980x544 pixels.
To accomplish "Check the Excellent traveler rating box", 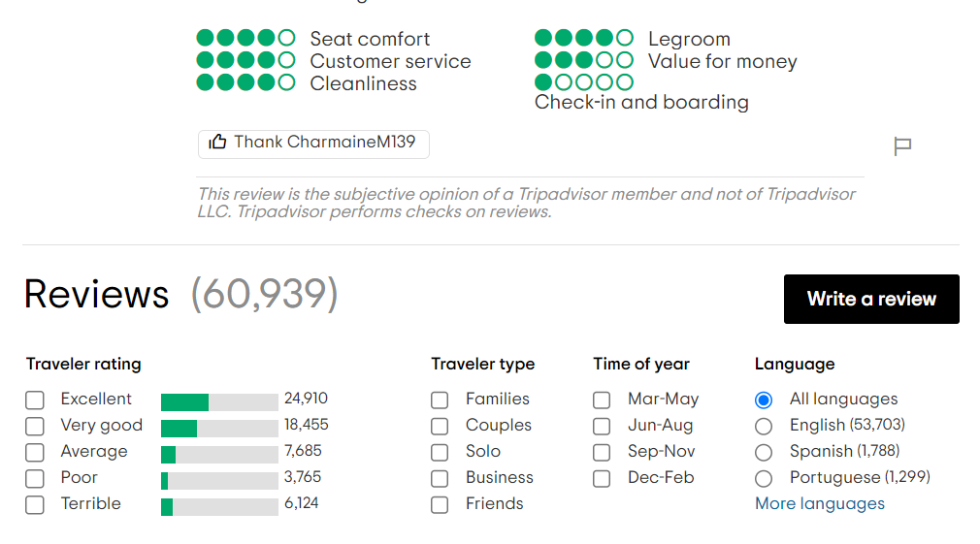I will [x=35, y=400].
